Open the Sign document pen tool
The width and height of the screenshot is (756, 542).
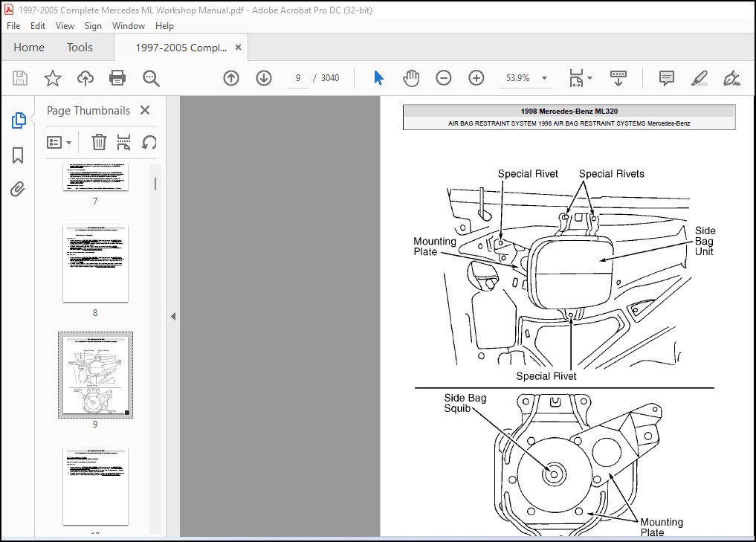click(731, 78)
